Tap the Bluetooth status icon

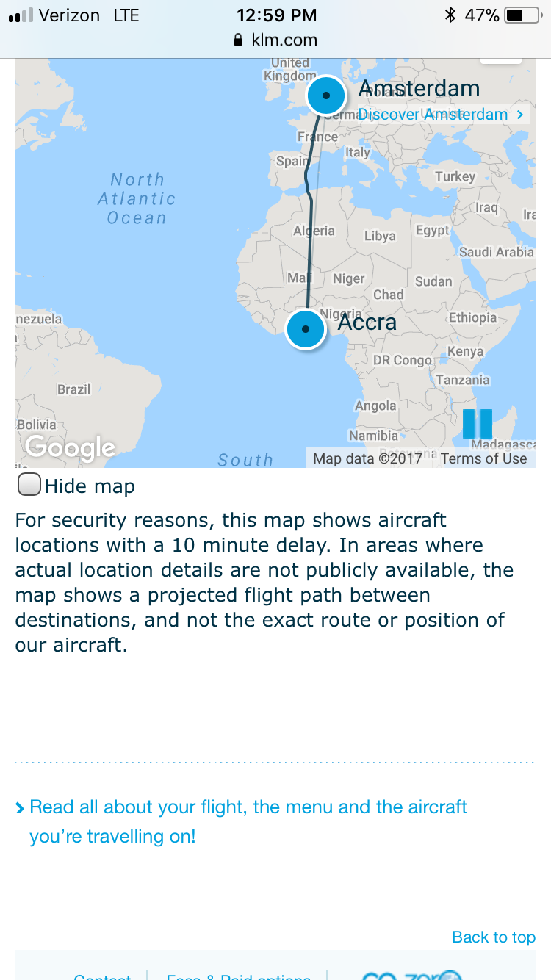450,15
